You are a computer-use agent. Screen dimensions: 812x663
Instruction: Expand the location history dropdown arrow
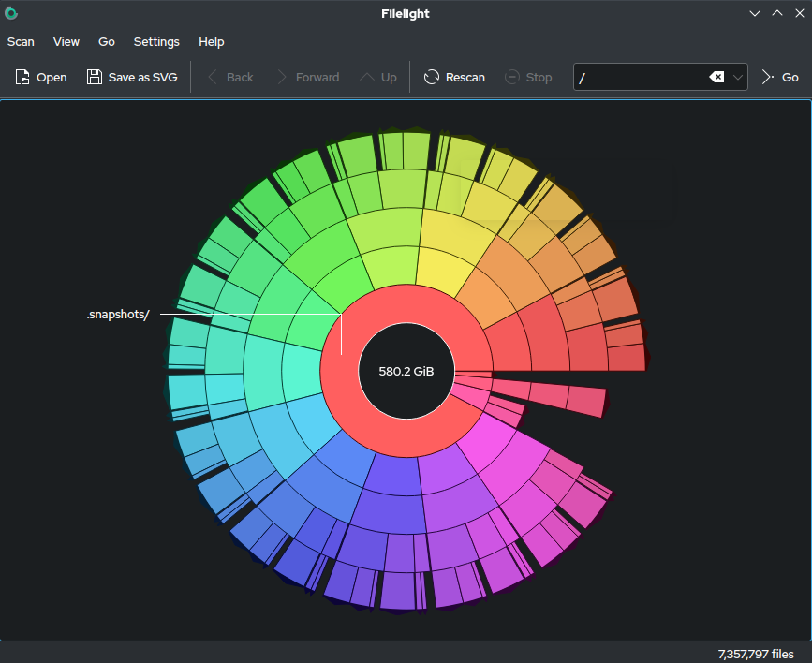(x=738, y=77)
